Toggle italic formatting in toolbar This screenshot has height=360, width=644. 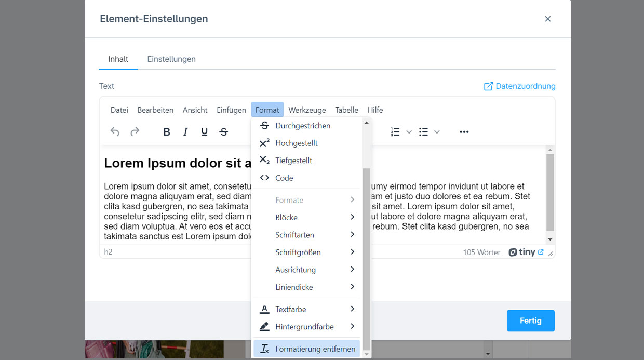[185, 132]
